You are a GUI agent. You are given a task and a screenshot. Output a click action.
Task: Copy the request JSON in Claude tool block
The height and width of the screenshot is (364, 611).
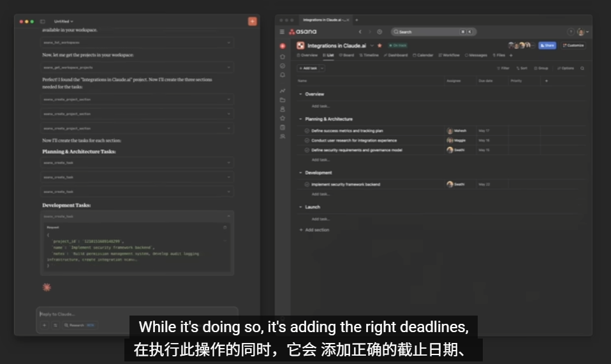coord(225,228)
